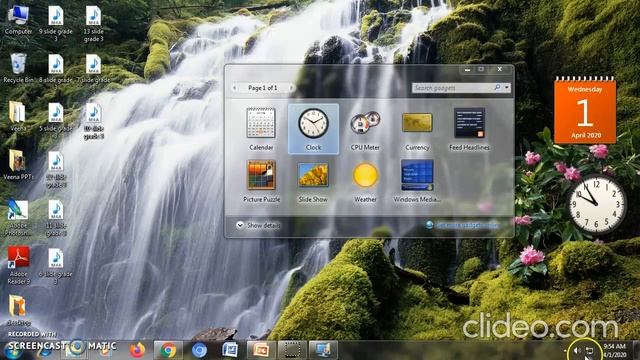This screenshot has width=640, height=360.
Task: Switch to Word in the taskbar
Action: [x=230, y=350]
